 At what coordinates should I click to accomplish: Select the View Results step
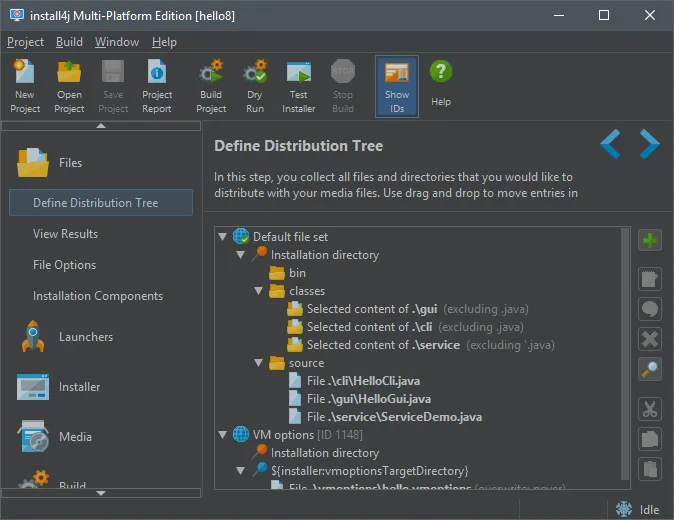[x=65, y=234]
